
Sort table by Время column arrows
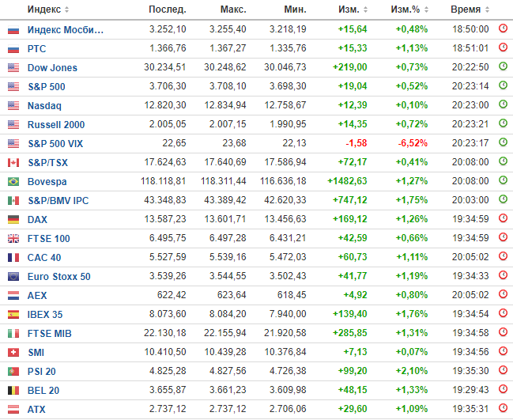tap(487, 9)
